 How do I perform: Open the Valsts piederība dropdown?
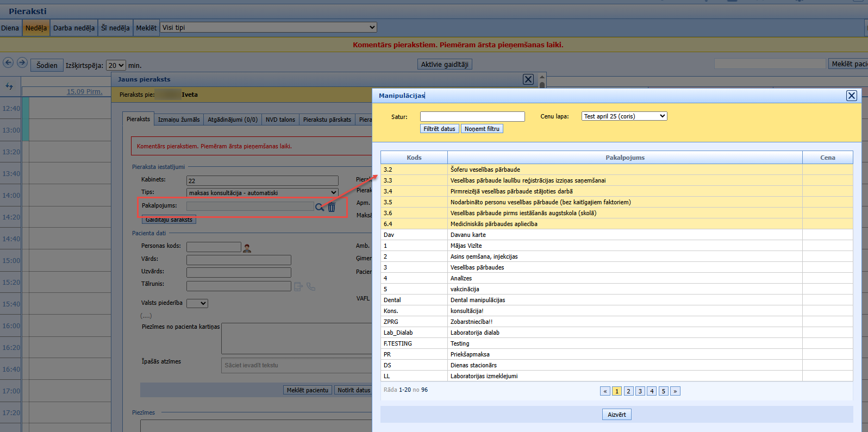(197, 303)
